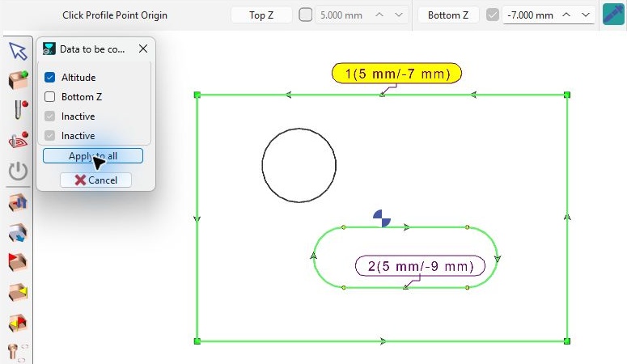Increase Bottom Z value with up arrow

566,15
